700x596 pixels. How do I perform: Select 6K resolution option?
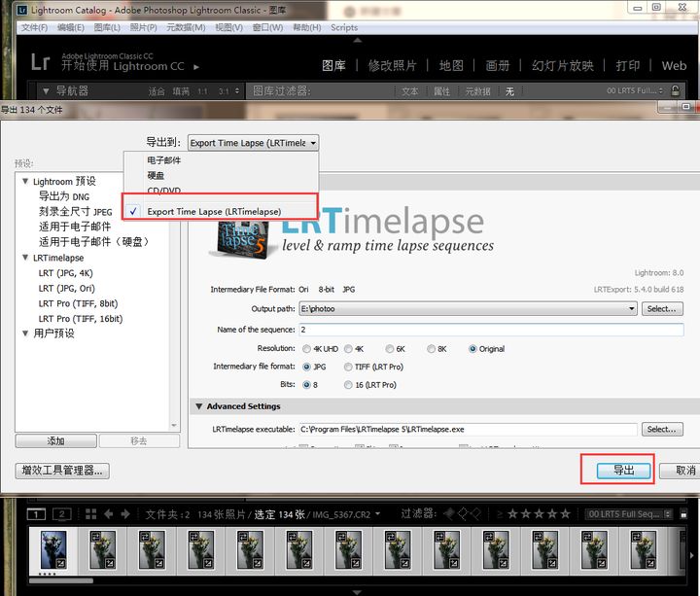(x=390, y=349)
